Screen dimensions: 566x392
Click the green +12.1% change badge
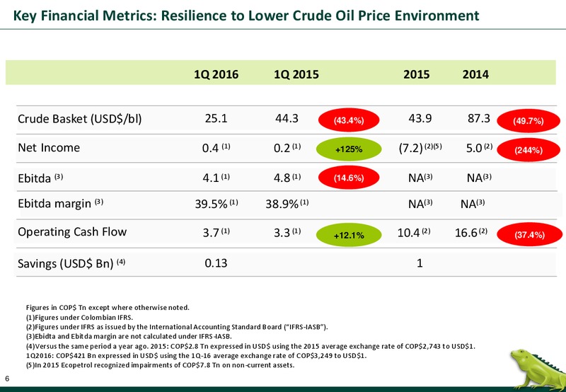[x=349, y=236]
